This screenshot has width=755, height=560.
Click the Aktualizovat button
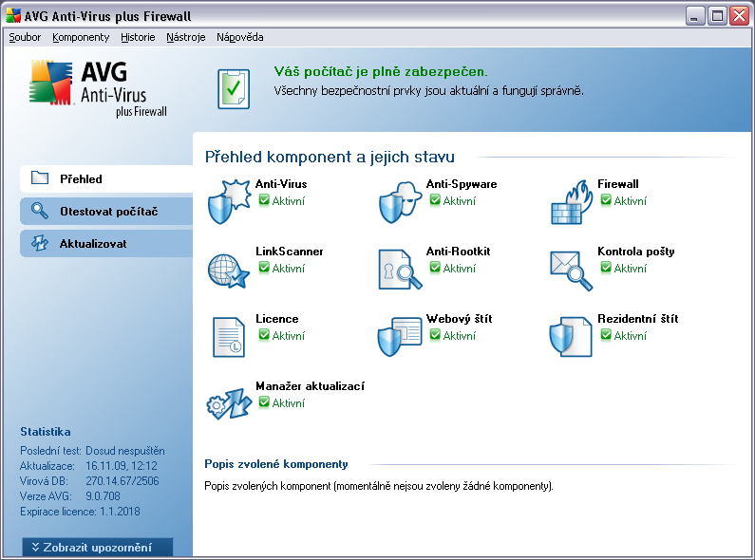click(x=106, y=243)
